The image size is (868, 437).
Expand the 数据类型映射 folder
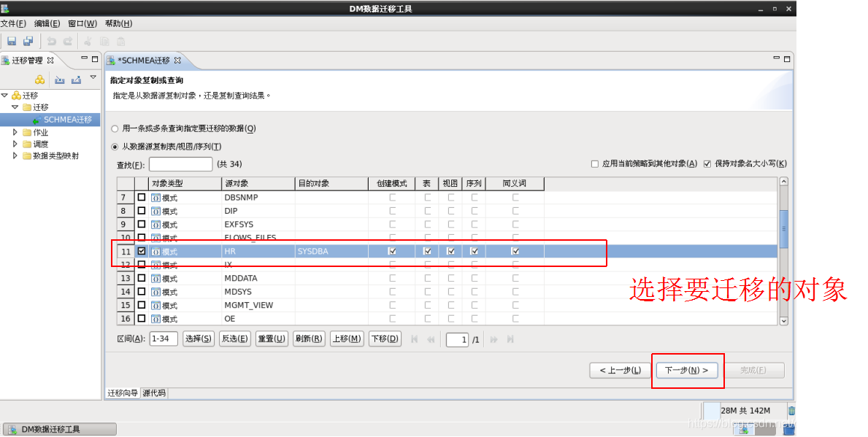pos(15,155)
